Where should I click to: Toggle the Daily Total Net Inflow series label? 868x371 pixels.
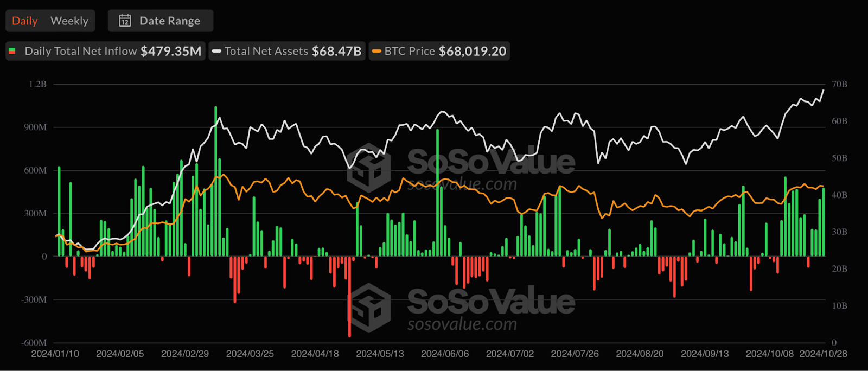[80, 52]
